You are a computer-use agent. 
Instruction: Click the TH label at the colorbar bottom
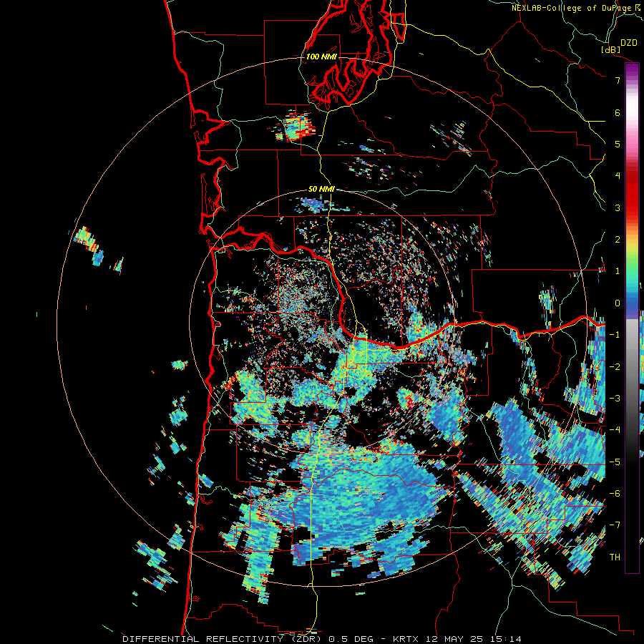click(615, 557)
